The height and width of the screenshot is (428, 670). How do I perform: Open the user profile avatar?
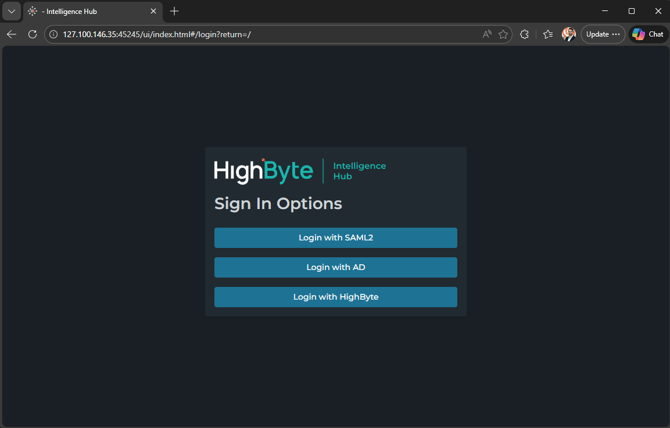(568, 34)
